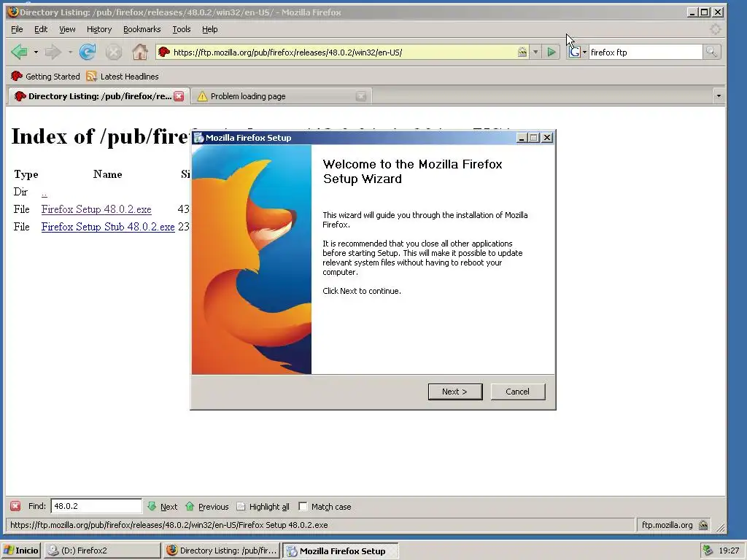
Task: Cancel the Mozilla Firefox Setup wizard
Action: click(517, 392)
